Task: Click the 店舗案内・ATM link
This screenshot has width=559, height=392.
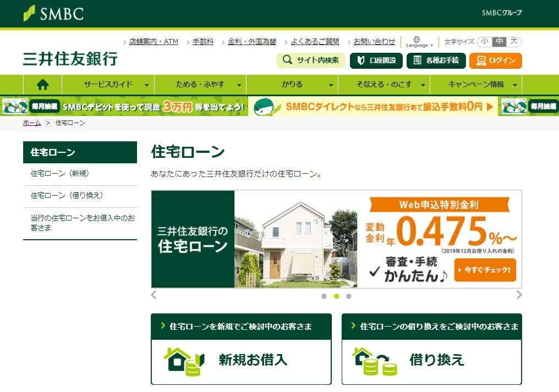Action: point(154,42)
